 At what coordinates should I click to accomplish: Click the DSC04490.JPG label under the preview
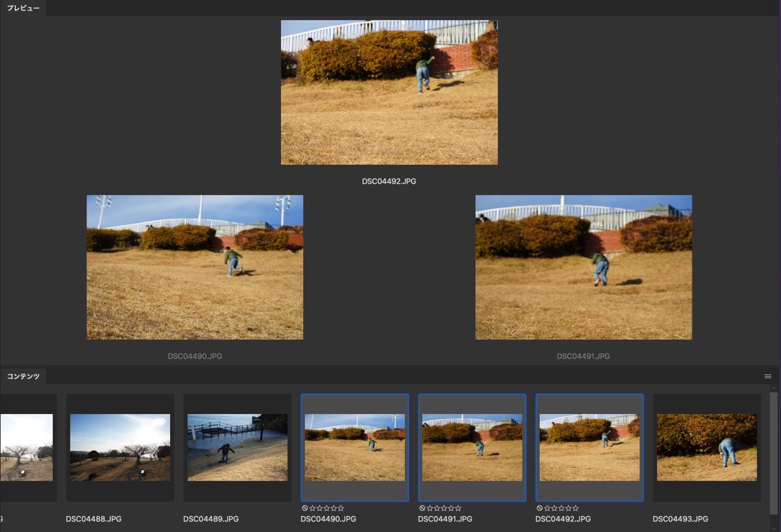click(x=195, y=356)
